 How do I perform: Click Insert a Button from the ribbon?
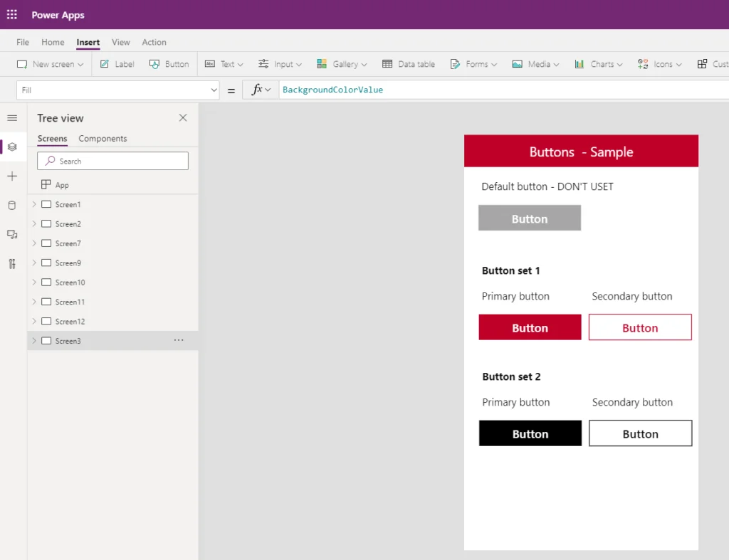[169, 63]
